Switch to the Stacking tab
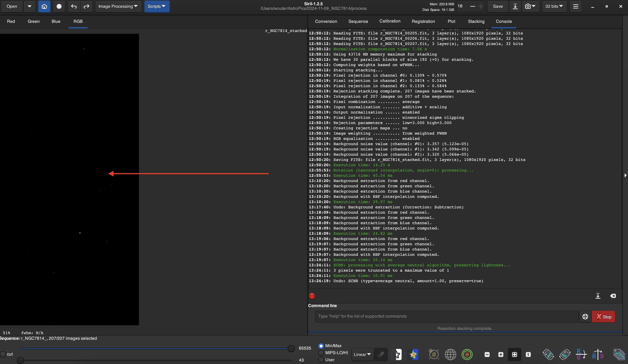This screenshot has width=628, height=364. coord(476,21)
